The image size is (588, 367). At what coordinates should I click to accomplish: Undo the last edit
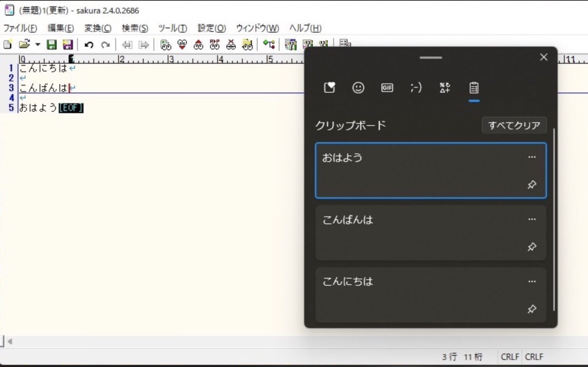(89, 45)
